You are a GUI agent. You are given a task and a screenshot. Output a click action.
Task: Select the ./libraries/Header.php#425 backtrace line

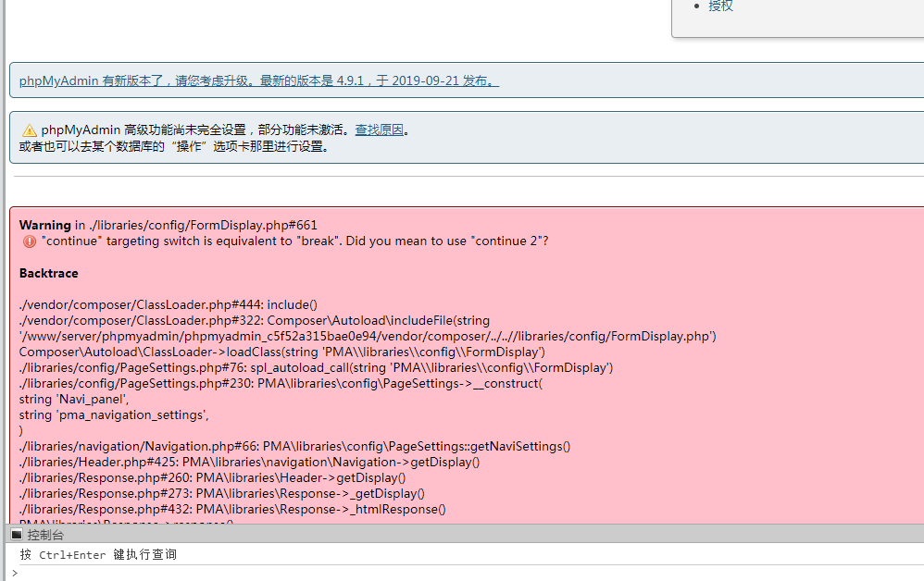tap(249, 462)
